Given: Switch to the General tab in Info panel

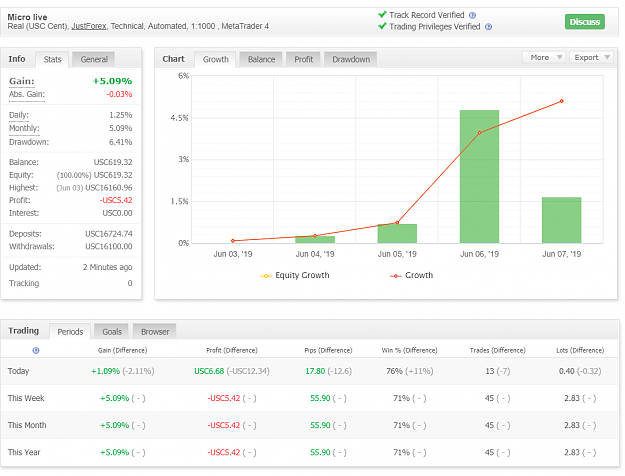Looking at the screenshot, I should 94,59.
